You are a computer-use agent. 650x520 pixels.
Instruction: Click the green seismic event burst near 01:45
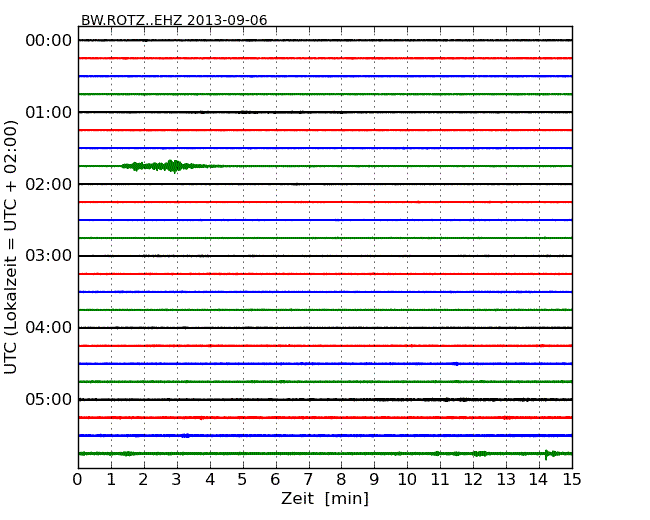[x=170, y=166]
